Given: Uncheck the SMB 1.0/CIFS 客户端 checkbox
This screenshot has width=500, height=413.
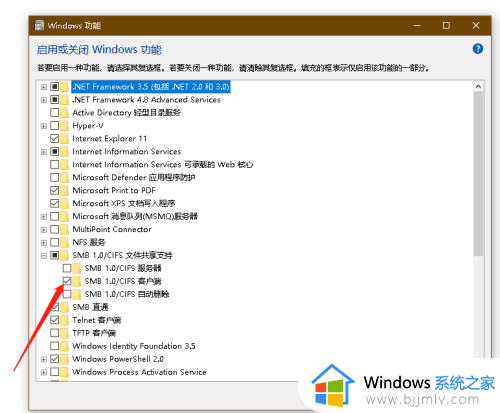Looking at the screenshot, I should pyautogui.click(x=67, y=281).
